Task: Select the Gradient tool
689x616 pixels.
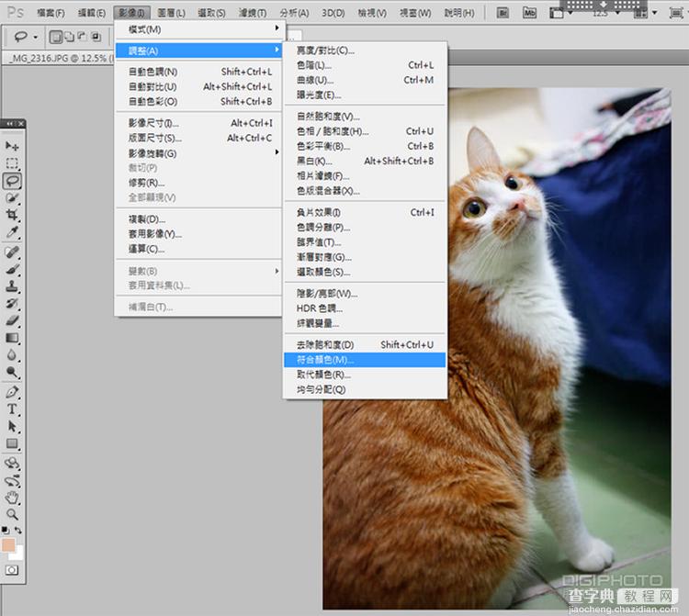Action: click(12, 338)
